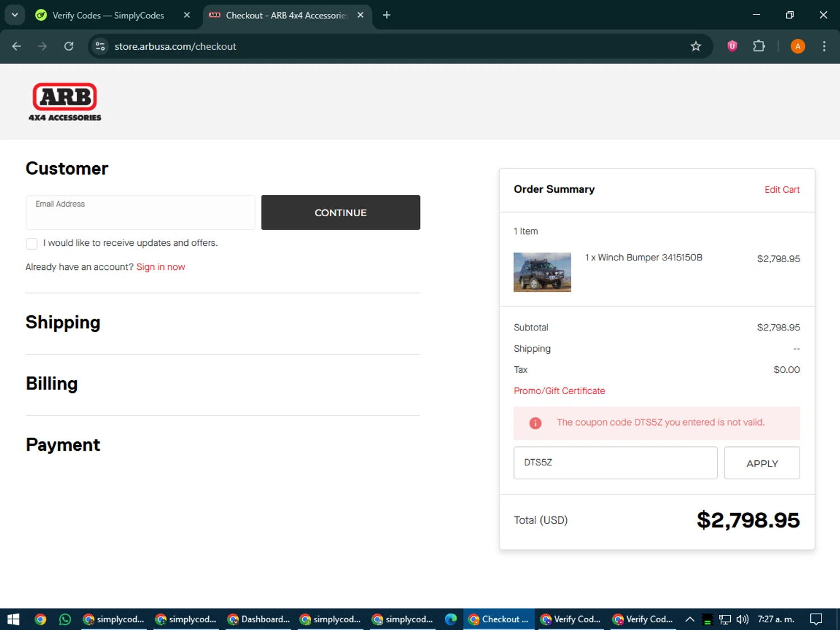Switch to Verify Codes — SimplyCodes tab

[108, 15]
